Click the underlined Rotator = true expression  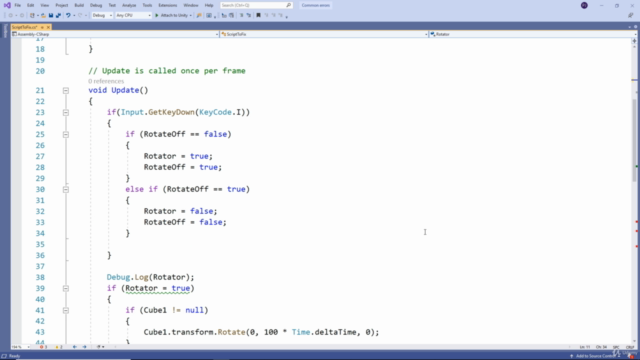158,289
